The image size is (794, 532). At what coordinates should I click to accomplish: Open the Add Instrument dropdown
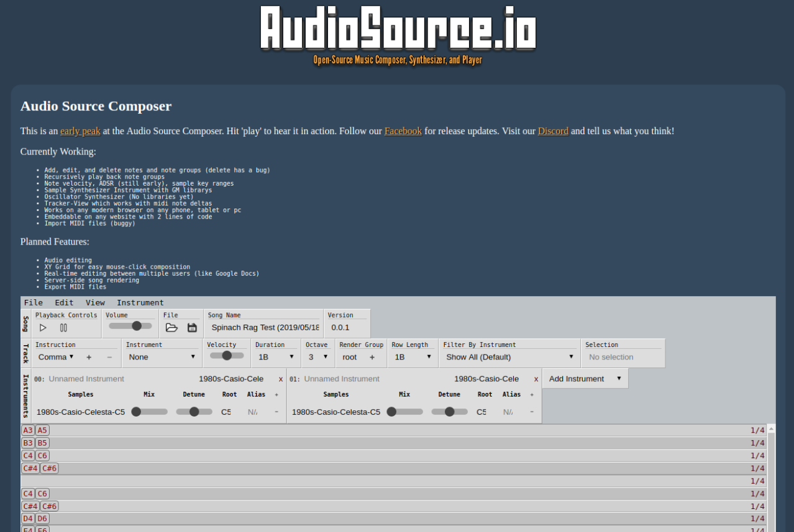point(584,378)
